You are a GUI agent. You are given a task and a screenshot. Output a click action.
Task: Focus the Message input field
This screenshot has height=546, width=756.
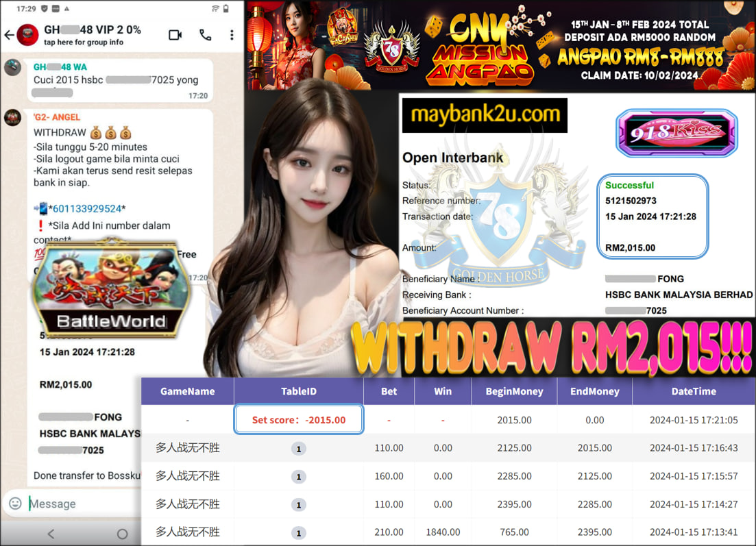pos(82,504)
